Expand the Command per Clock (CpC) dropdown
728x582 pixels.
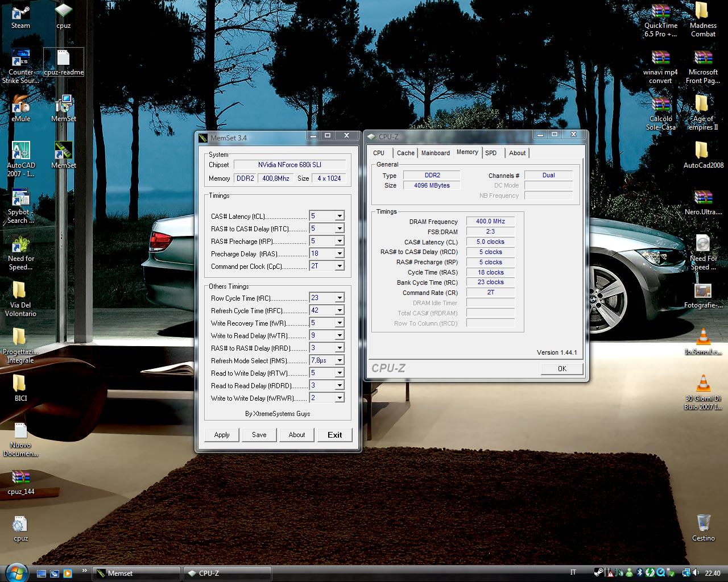point(340,266)
